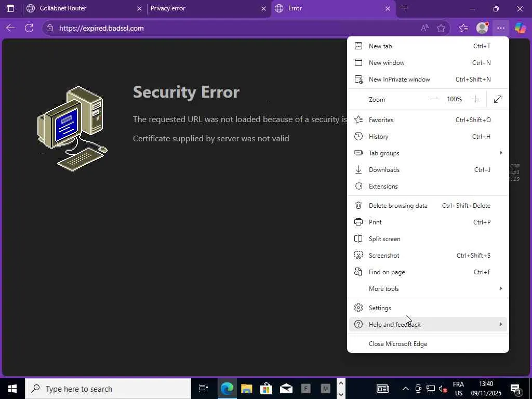View site information lock icon
Image resolution: width=532 pixels, height=399 pixels.
click(50, 28)
